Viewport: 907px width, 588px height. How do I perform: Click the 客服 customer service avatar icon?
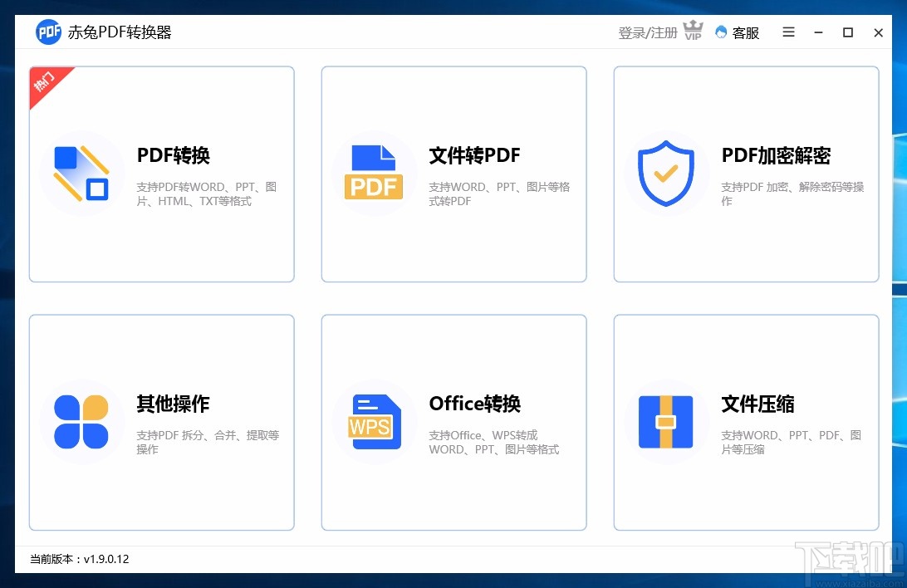coord(722,32)
